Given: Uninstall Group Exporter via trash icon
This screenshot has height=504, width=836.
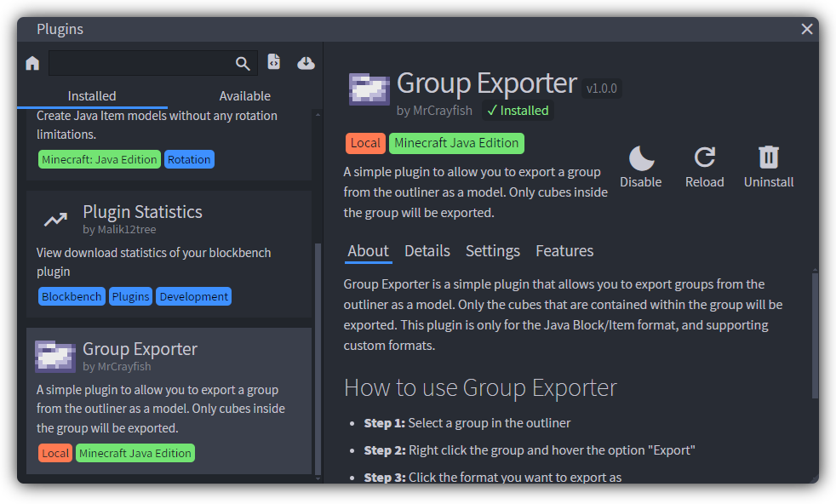Looking at the screenshot, I should click(x=769, y=157).
